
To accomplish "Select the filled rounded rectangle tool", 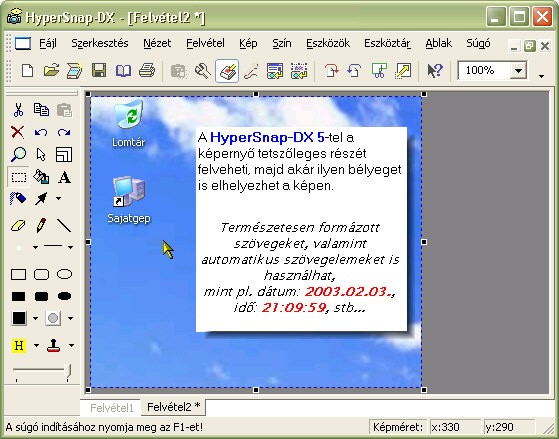I will click(x=41, y=296).
